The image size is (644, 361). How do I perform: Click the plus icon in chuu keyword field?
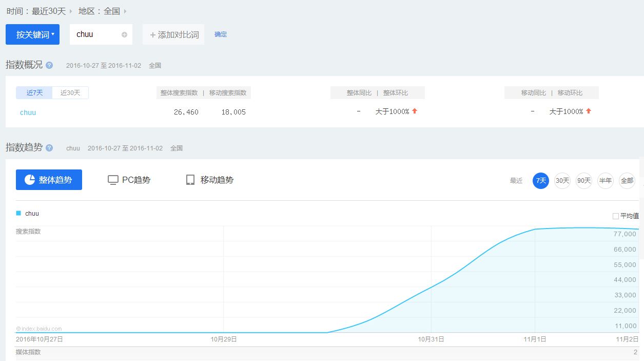click(124, 35)
